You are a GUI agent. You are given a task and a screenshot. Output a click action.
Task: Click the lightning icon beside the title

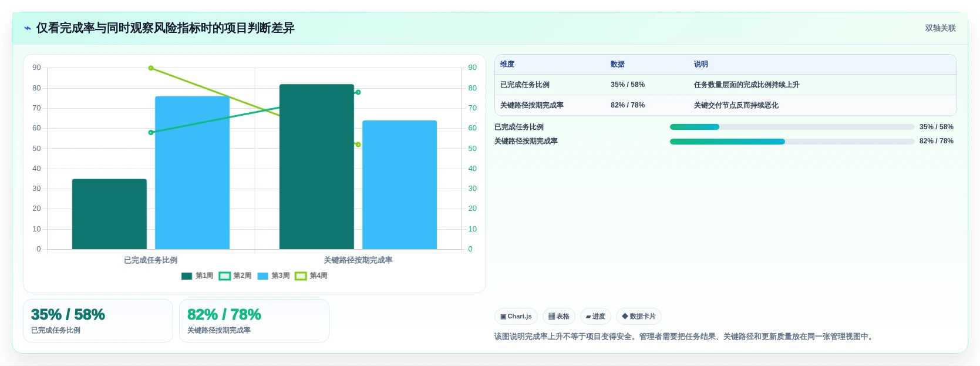[x=28, y=28]
